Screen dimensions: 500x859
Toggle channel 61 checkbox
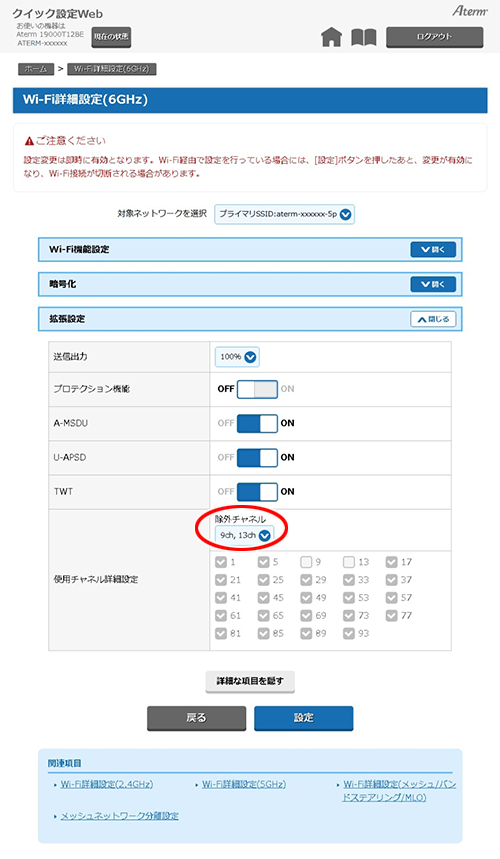click(x=221, y=616)
